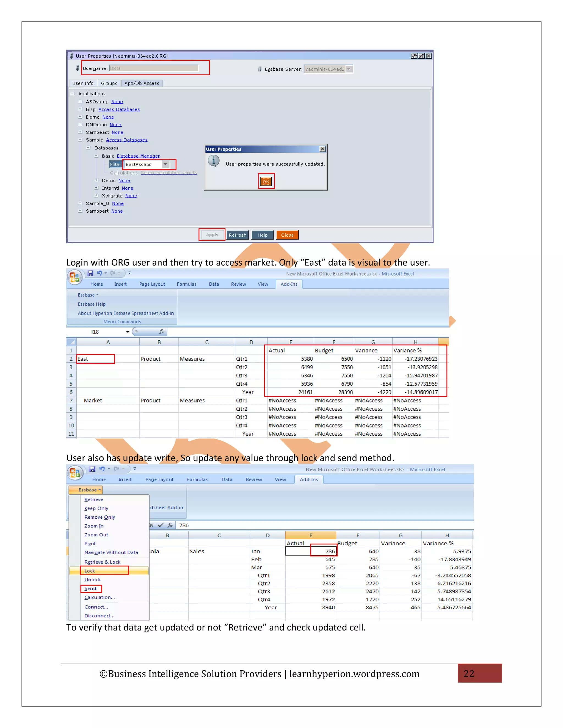
Task: Open the Essbase Server dropdown
Action: point(349,69)
